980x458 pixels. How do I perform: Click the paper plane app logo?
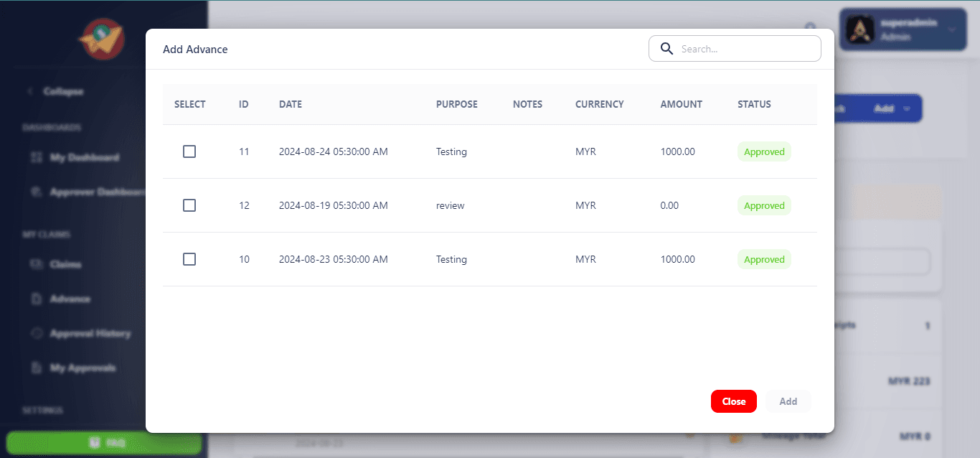(x=103, y=39)
